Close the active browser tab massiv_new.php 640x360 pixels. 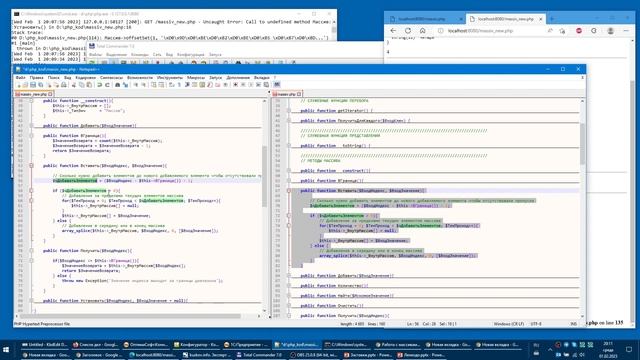click(541, 19)
